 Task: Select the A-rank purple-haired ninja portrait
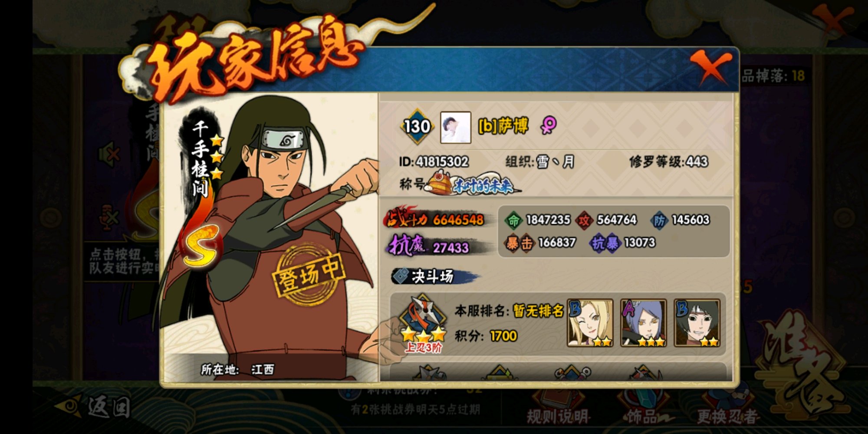click(x=643, y=323)
